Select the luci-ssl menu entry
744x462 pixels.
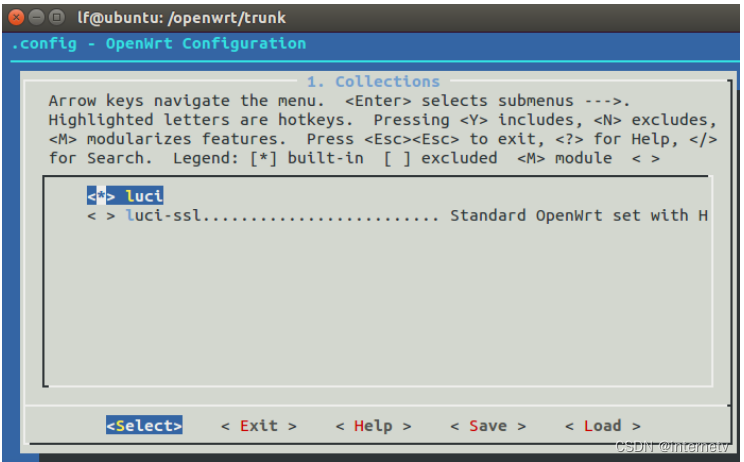[x=398, y=216]
